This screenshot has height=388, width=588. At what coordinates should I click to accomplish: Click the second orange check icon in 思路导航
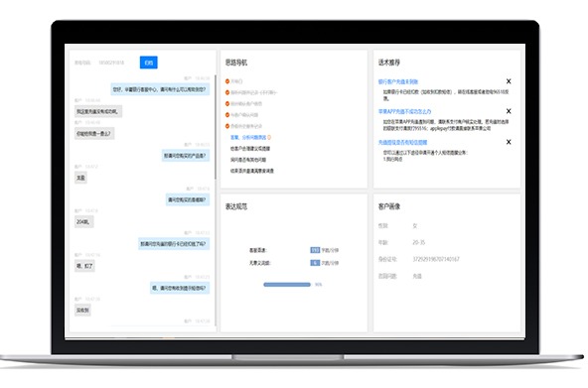pos(227,92)
